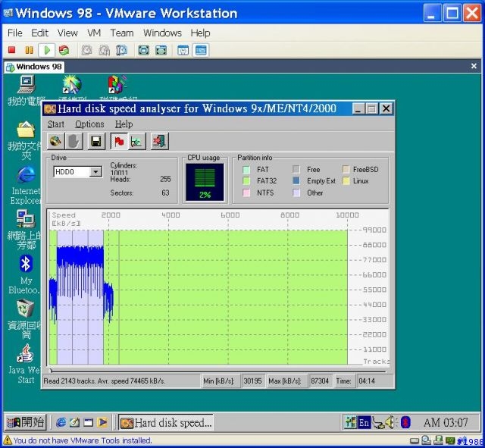Click the VMware take snapshot icon
This screenshot has height=448, width=485.
pos(86,50)
